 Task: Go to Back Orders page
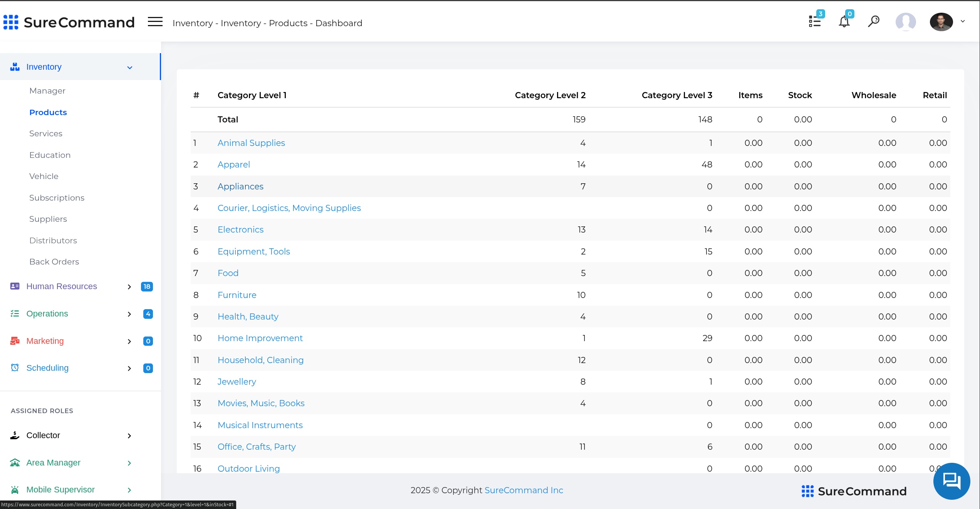pos(54,262)
